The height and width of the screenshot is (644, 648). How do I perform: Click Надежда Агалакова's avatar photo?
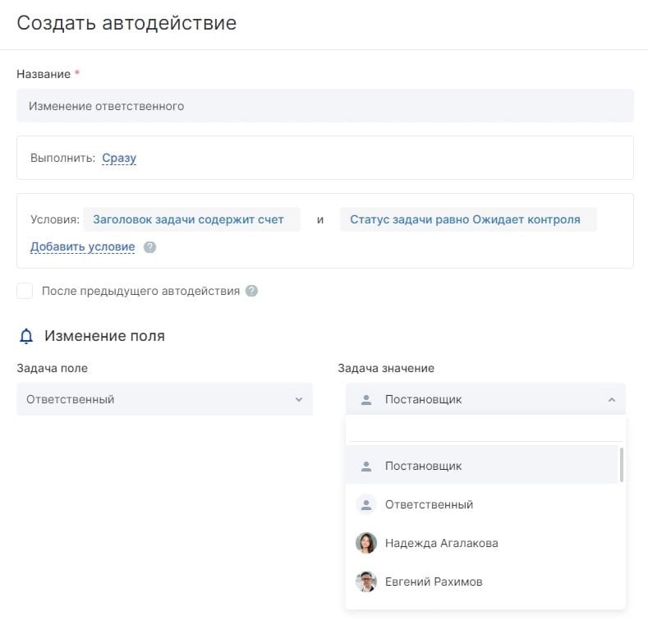click(x=366, y=543)
